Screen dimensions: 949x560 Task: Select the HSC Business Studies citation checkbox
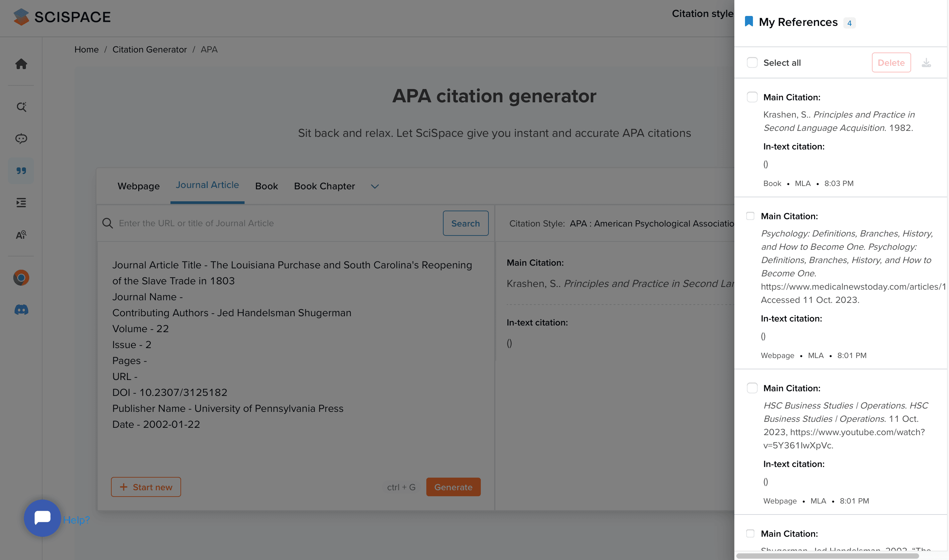(x=752, y=388)
